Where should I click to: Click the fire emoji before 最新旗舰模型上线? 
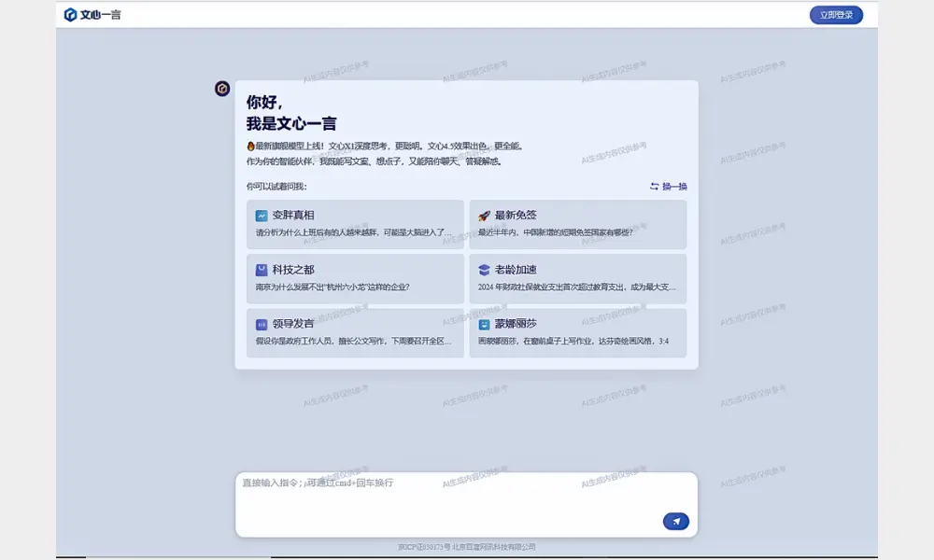250,146
